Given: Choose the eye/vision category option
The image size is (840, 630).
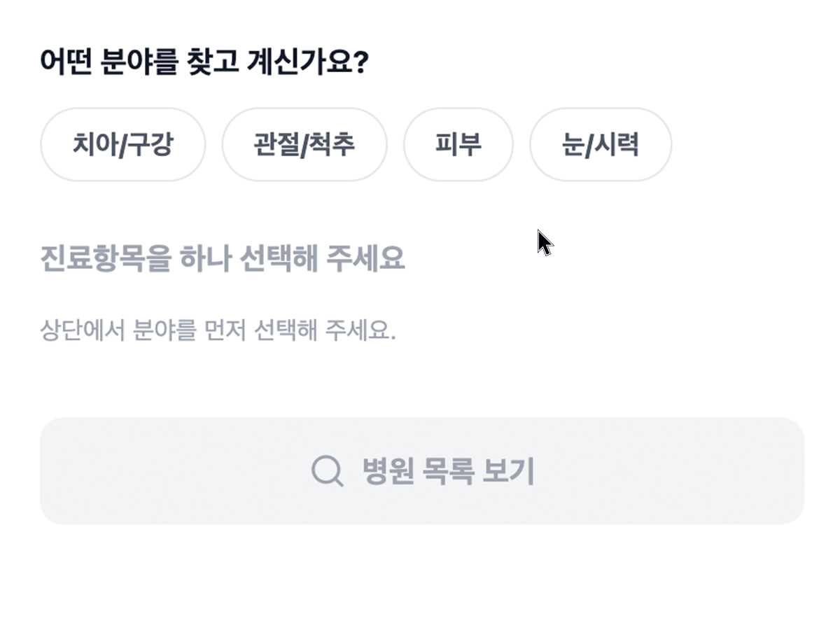Looking at the screenshot, I should (601, 144).
